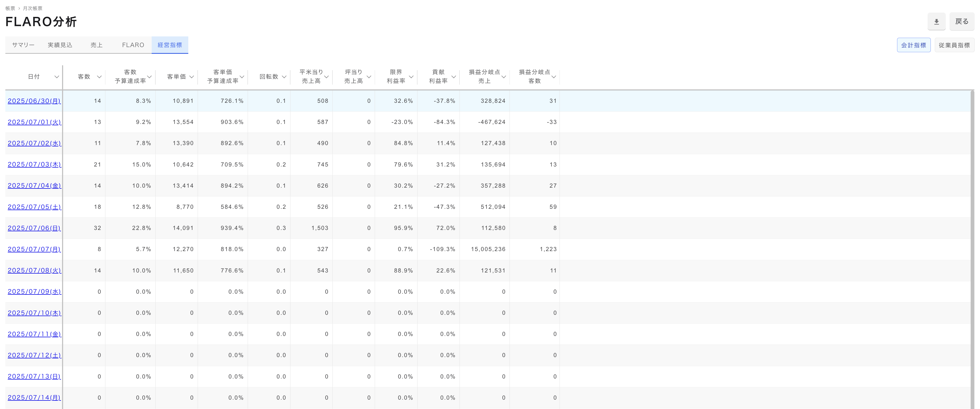Open the 2025/07/02(水) date link
This screenshot has width=980, height=409.
coord(34,143)
